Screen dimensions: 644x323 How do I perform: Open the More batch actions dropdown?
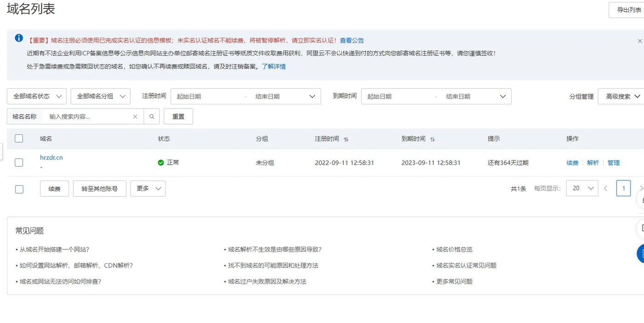(148, 189)
